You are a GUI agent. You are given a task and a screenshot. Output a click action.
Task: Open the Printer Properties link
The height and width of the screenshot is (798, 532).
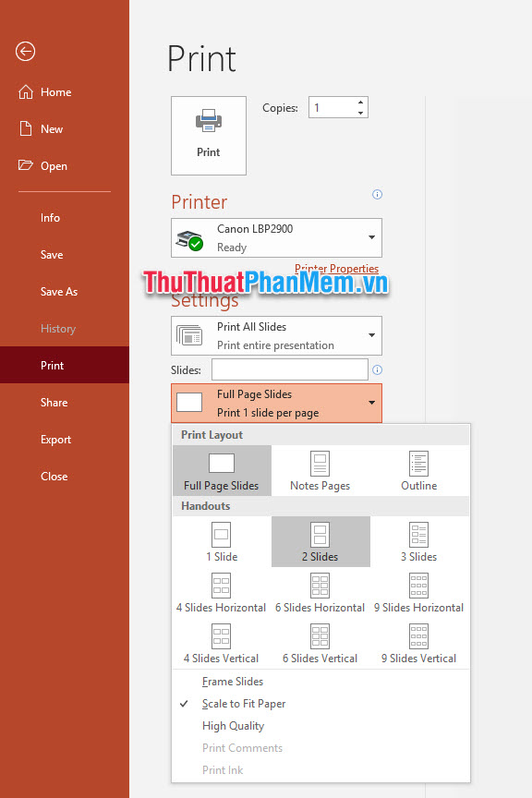336,268
